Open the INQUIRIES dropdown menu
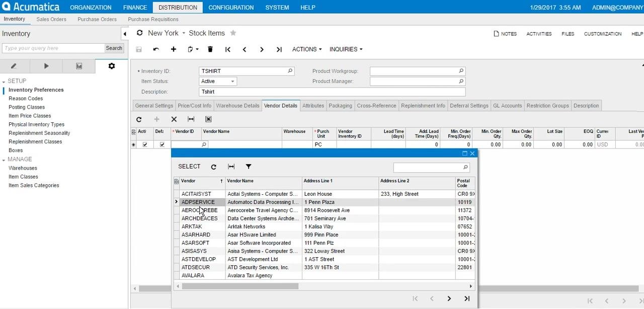Viewport: 644px width, 309px height. [x=346, y=49]
